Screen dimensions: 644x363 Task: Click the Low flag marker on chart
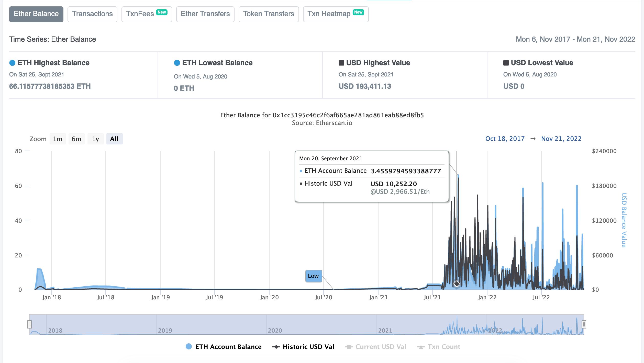click(x=314, y=276)
